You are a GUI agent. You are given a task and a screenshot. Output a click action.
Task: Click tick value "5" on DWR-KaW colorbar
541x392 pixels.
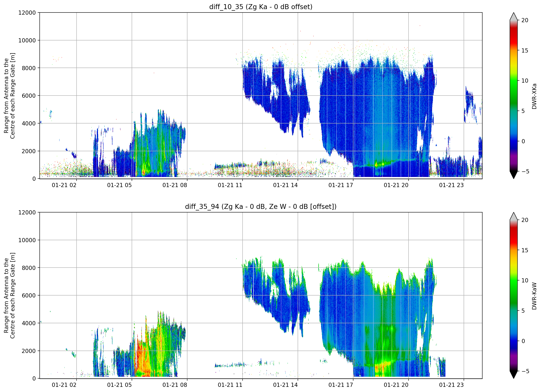coord(523,311)
